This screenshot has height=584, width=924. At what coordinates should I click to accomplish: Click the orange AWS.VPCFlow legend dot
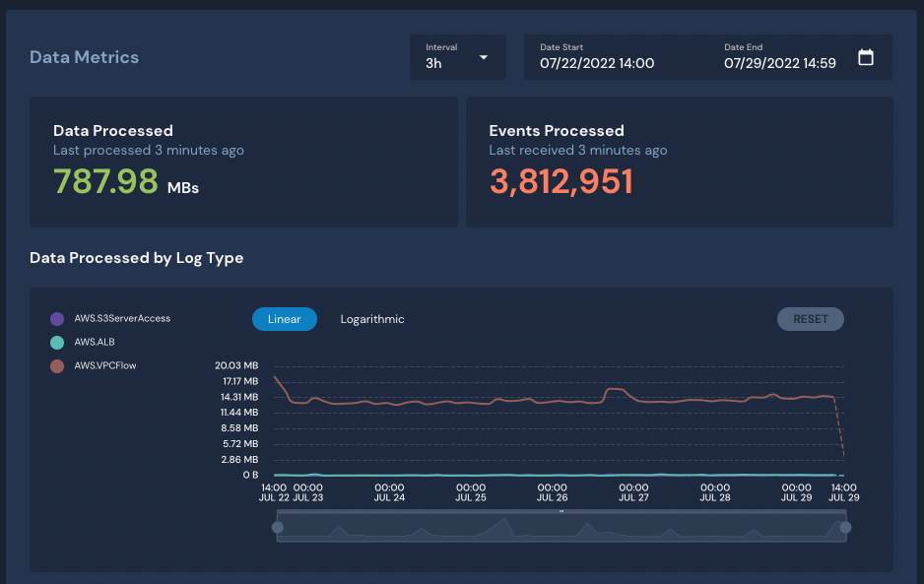point(58,364)
